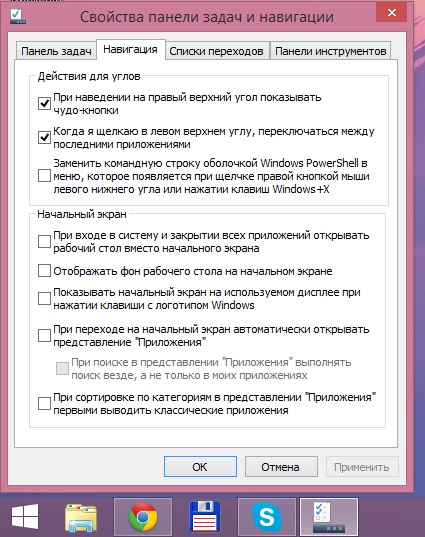Enable opening desktop instead of Start screen
This screenshot has width=425, height=537.
coord(44,241)
